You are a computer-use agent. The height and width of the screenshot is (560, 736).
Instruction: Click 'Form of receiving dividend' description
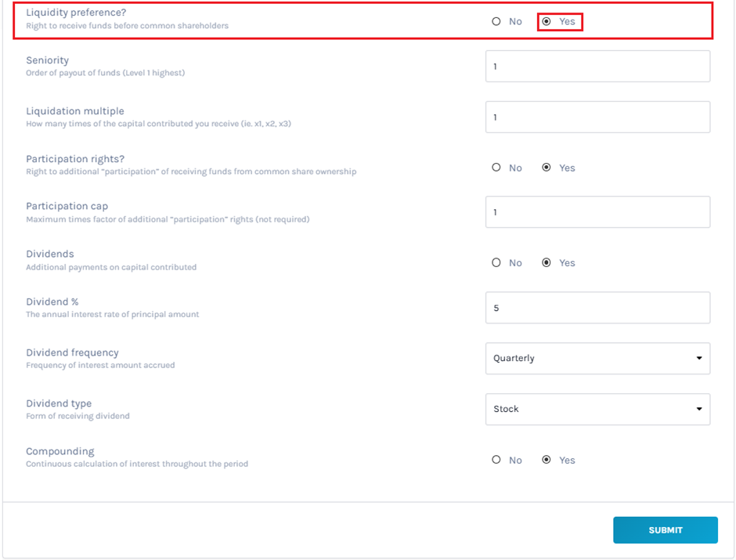point(78,416)
